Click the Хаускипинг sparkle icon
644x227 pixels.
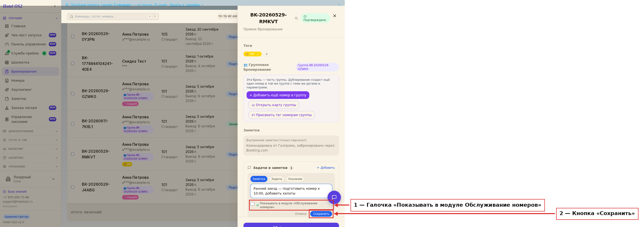pyautogui.click(x=7, y=90)
